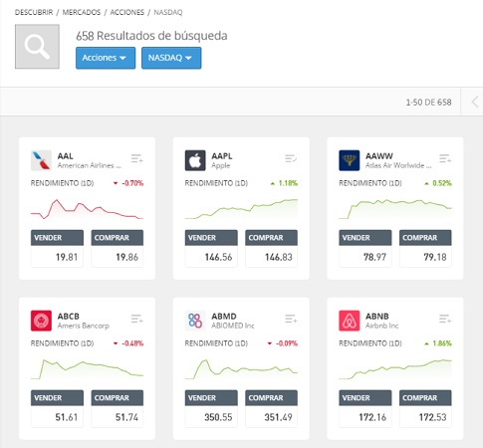Image resolution: width=483 pixels, height=448 pixels.
Task: Buy AAPL at 146.83
Action: (x=271, y=248)
